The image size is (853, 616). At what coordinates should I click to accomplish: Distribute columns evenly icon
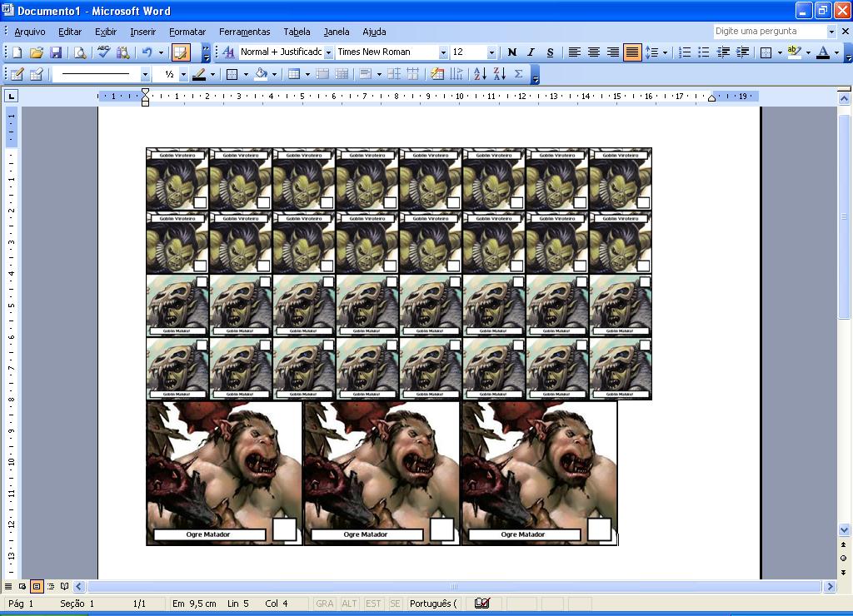point(413,74)
